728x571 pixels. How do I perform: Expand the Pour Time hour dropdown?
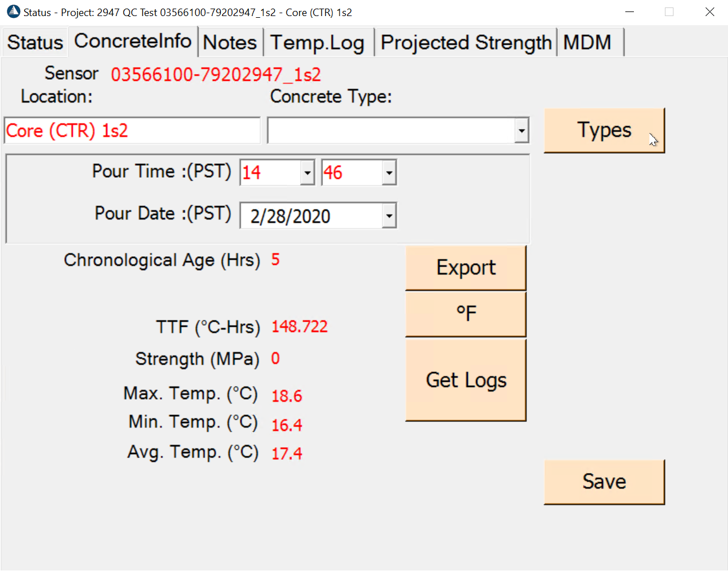[307, 173]
